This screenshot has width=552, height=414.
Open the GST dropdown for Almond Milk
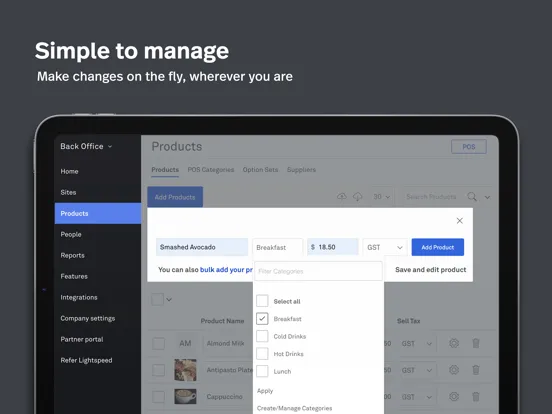coord(417,343)
